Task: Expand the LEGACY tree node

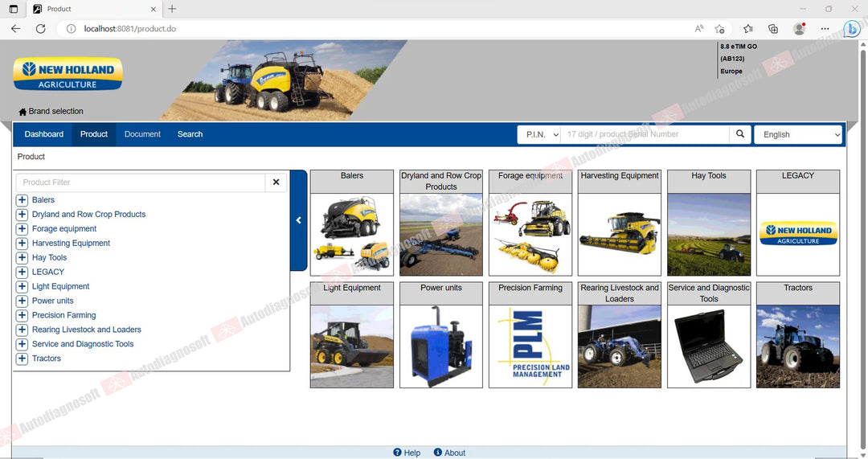Action: pos(22,272)
